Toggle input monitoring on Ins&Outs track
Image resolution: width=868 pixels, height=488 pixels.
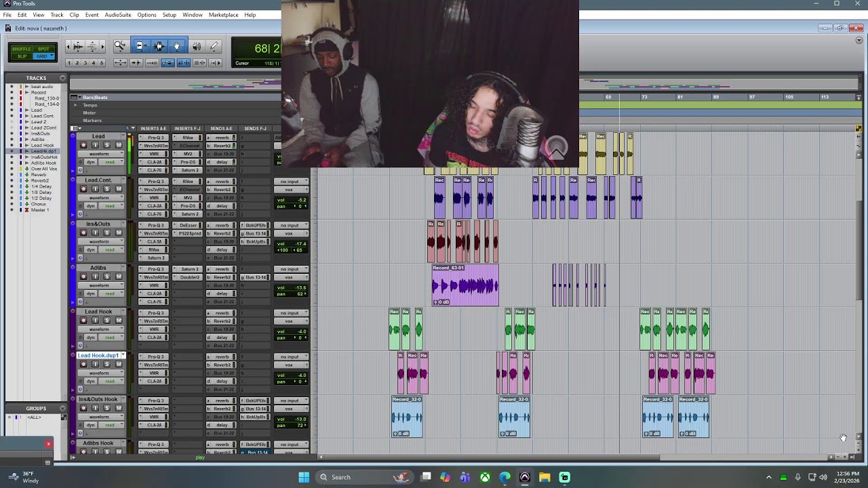[x=95, y=232]
